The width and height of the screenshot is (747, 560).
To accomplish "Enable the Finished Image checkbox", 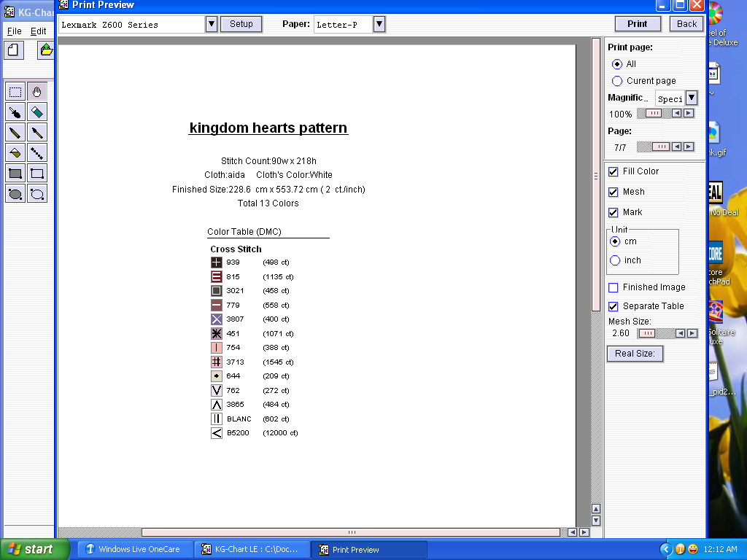I will tap(614, 287).
